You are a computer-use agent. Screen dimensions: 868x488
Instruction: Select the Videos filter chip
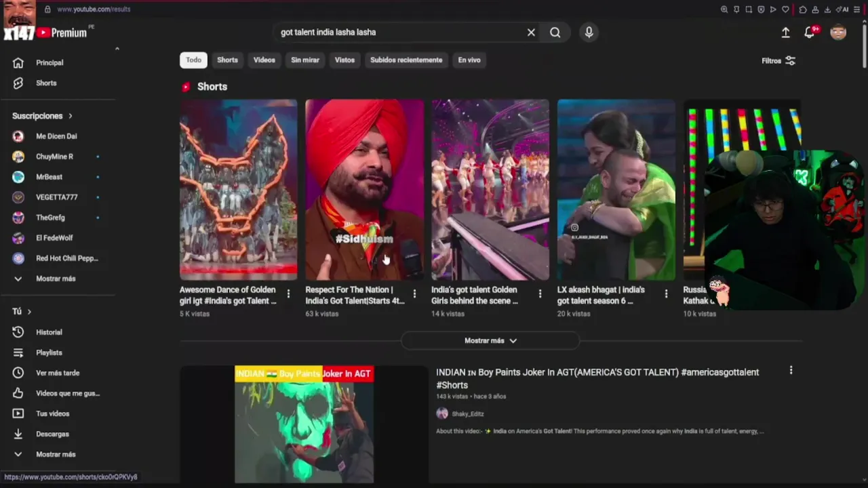[264, 60]
